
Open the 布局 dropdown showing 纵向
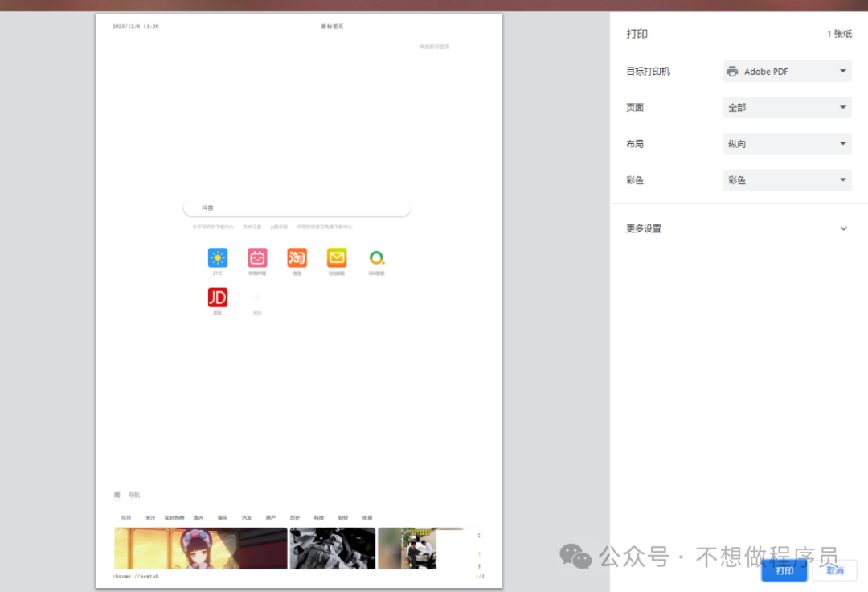coord(787,144)
